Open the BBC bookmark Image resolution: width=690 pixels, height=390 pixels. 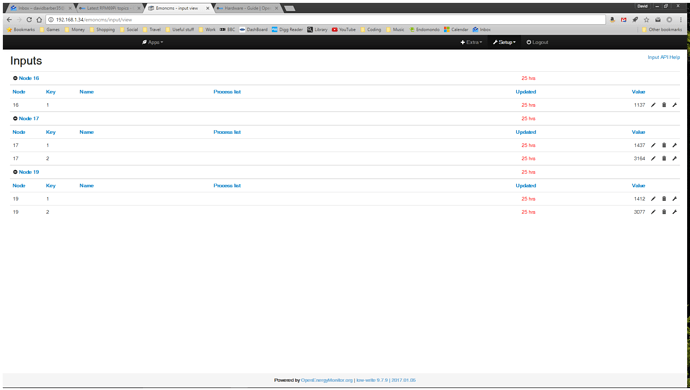click(x=228, y=29)
